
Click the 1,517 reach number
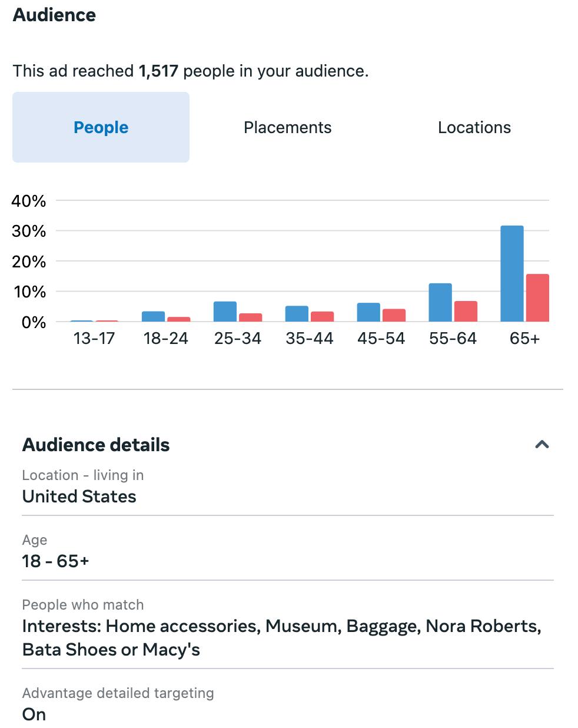click(x=158, y=71)
